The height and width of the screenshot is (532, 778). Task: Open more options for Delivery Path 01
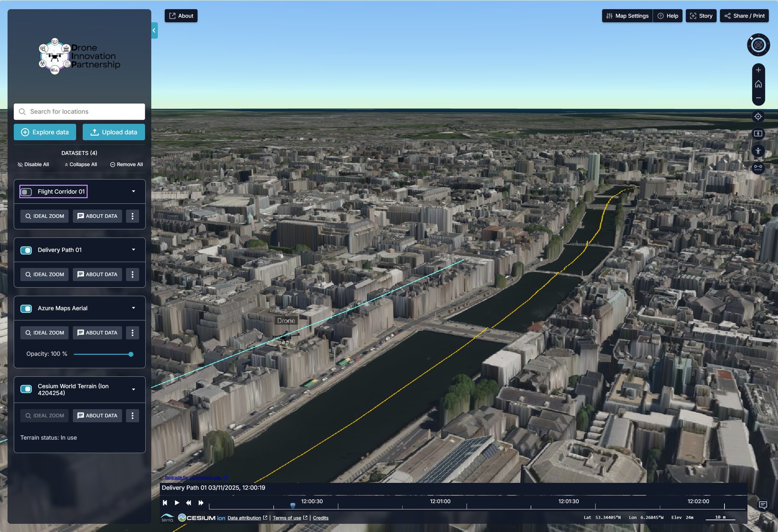point(132,274)
